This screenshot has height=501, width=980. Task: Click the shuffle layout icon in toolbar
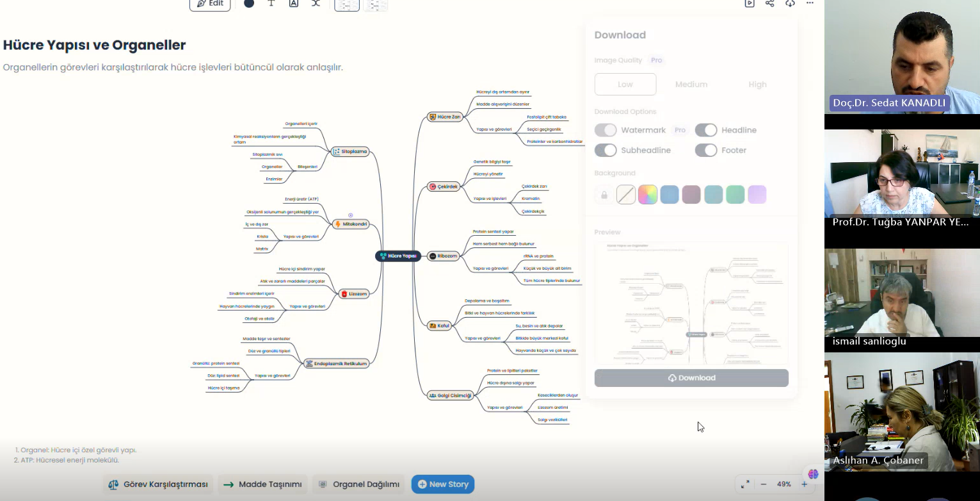click(316, 4)
